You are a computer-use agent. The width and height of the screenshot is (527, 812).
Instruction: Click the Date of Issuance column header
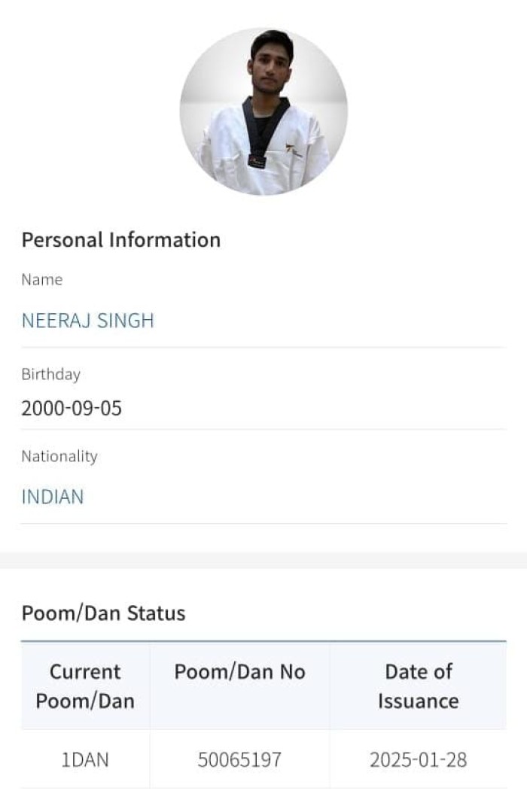tap(418, 686)
